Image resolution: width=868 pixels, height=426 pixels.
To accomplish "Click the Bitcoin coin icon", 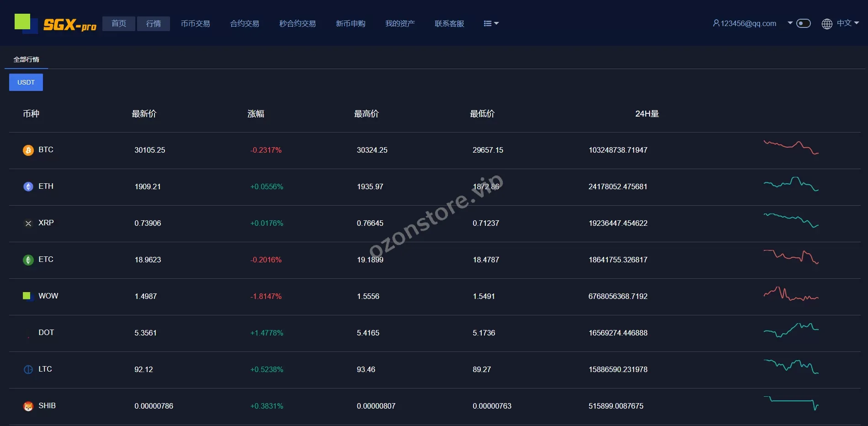I will point(28,150).
